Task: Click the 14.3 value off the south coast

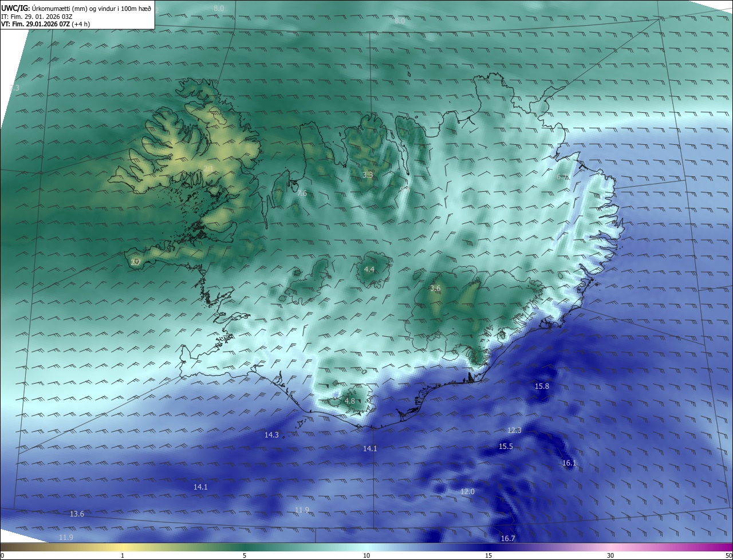Action: tap(271, 435)
